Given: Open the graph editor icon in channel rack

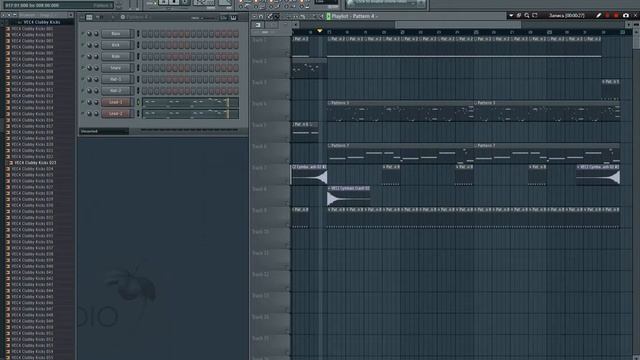Looking at the screenshot, I should point(224,18).
